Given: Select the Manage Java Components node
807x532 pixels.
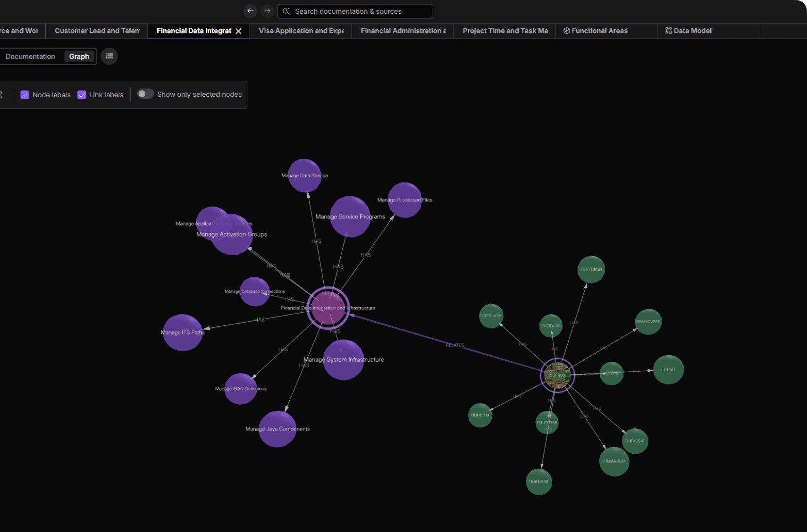Looking at the screenshot, I should 277,429.
